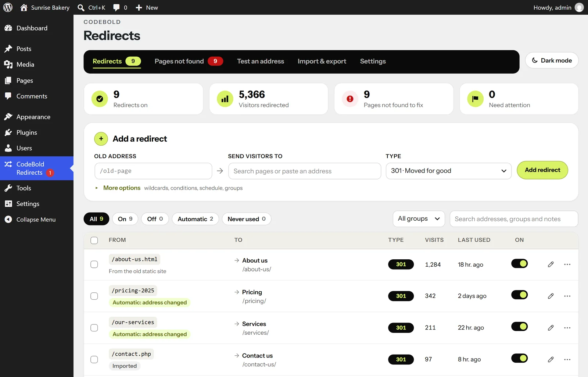Filter list by Automatic redirects
588x377 pixels.
click(x=195, y=219)
